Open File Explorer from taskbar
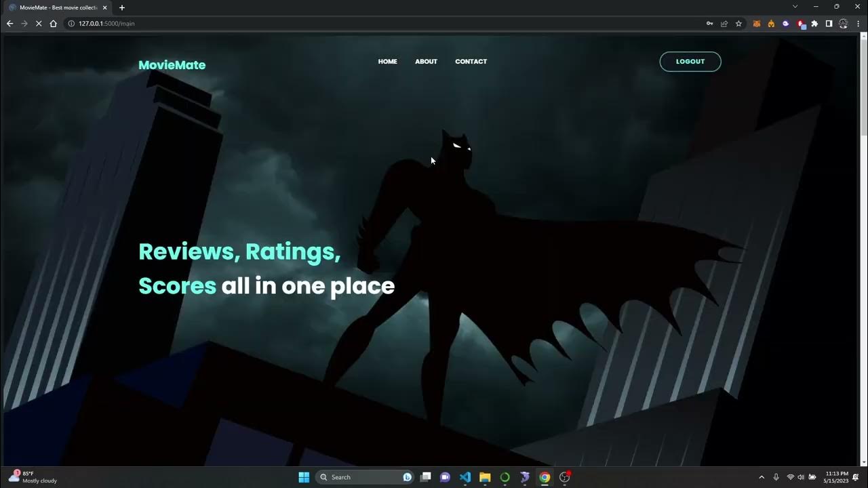 coord(485,477)
